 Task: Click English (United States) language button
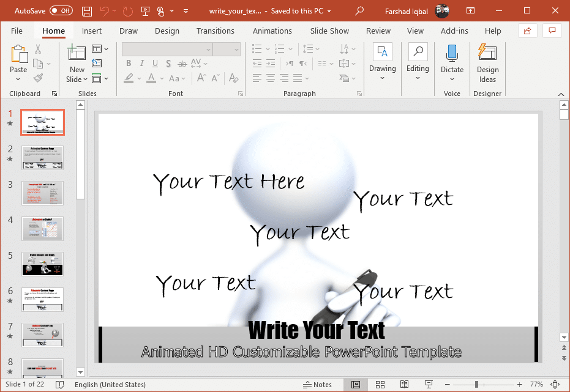110,385
